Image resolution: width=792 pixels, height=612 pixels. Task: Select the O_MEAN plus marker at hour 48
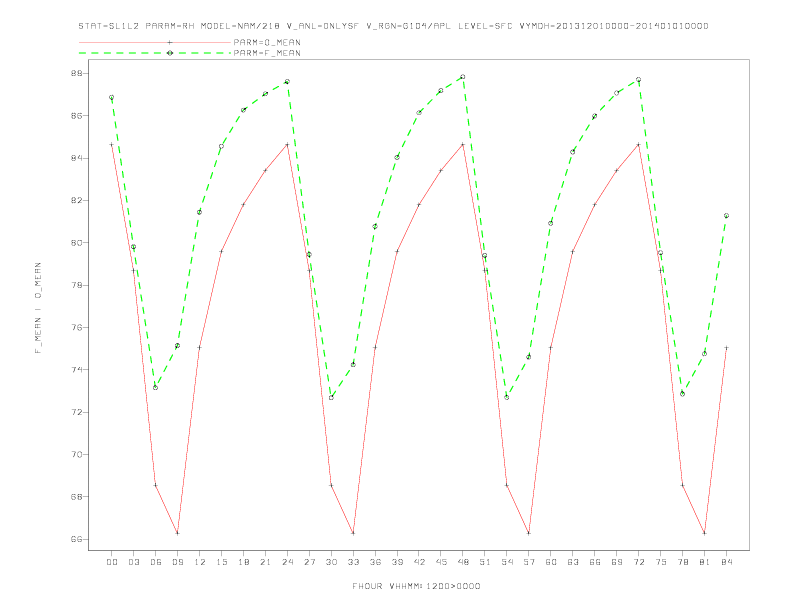click(463, 144)
